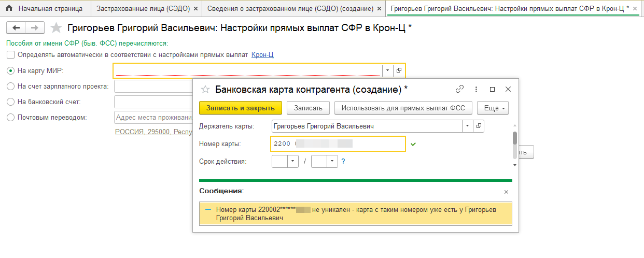Expand the Держатель карты dropdown
The height and width of the screenshot is (258, 644).
coord(467,126)
